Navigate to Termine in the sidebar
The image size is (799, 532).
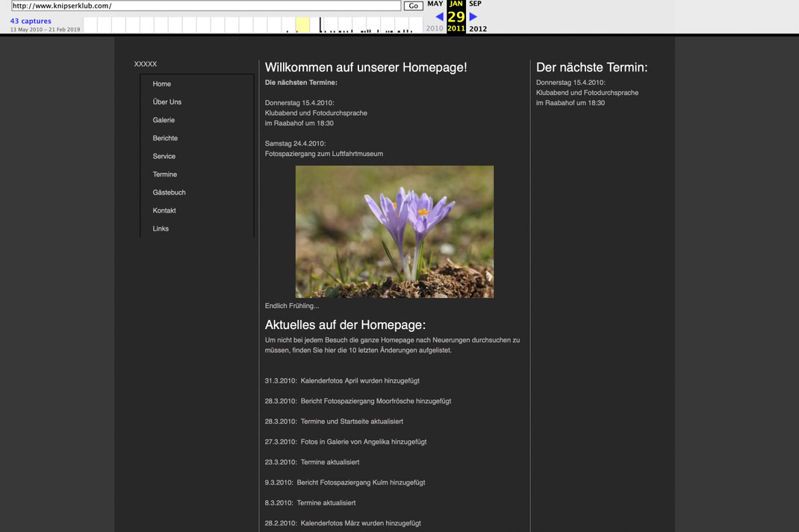tap(165, 175)
